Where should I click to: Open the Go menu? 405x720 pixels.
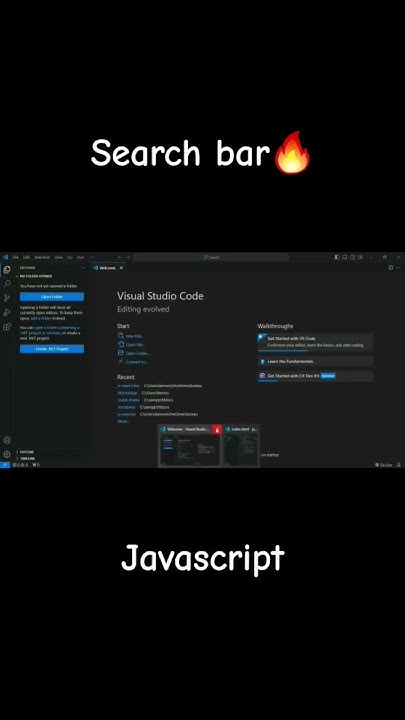(x=70, y=257)
